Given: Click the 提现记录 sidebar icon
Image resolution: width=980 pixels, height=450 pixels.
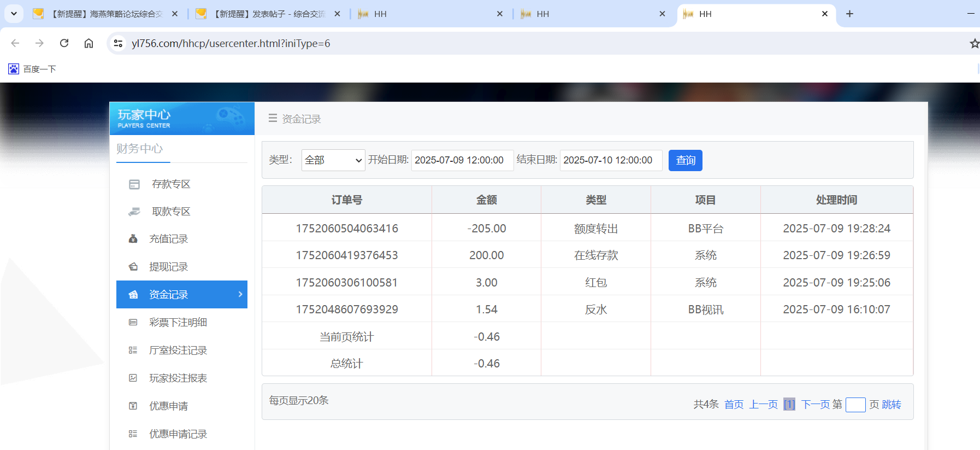Looking at the screenshot, I should (x=133, y=267).
